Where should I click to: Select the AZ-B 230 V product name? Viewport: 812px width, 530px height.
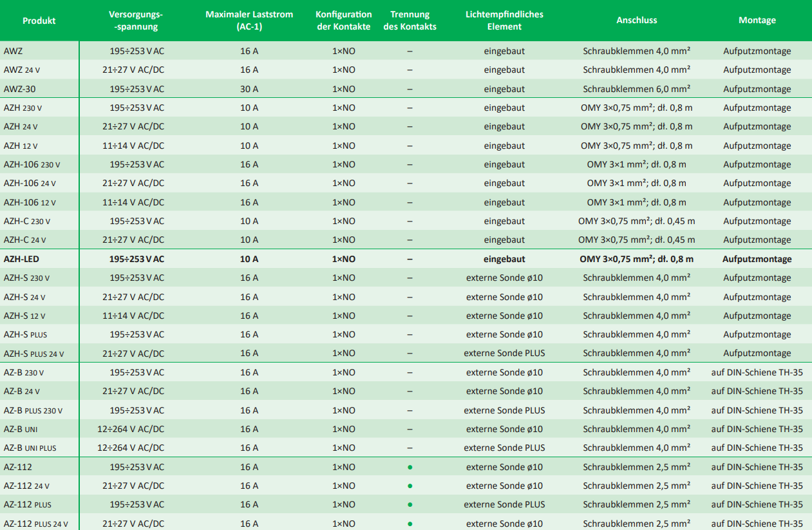click(x=24, y=372)
